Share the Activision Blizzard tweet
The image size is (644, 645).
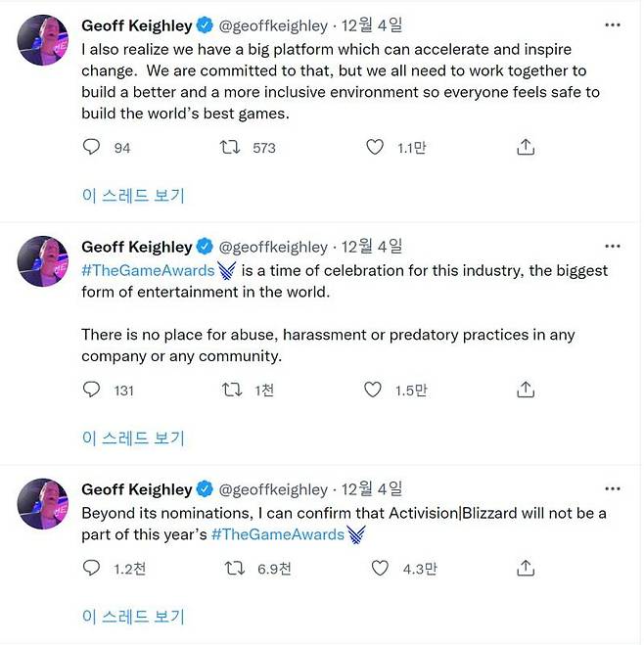pos(525,568)
